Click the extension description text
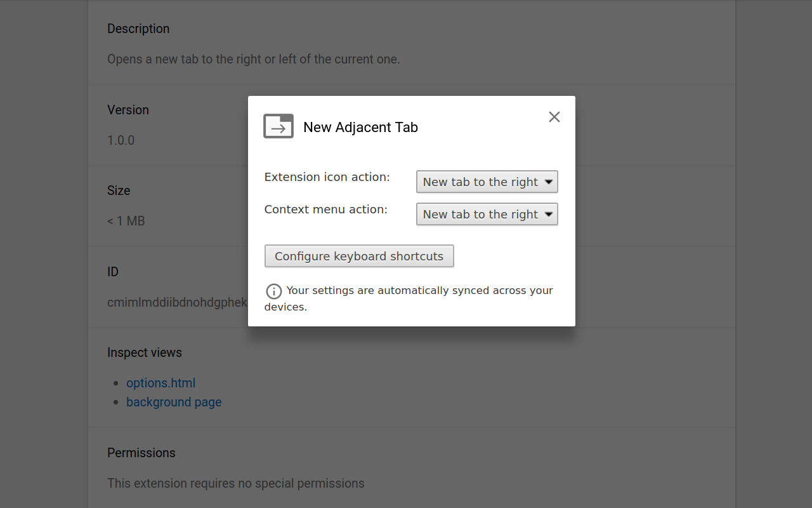Image resolution: width=812 pixels, height=508 pixels. click(253, 59)
